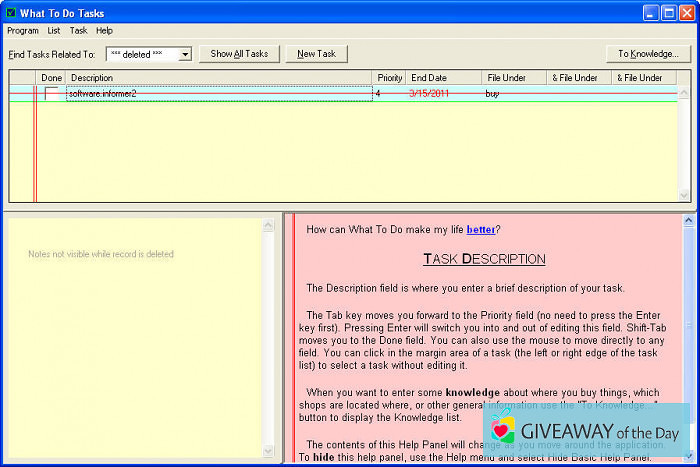This screenshot has width=700, height=467.
Task: Maximize the What To Do window
Action: tap(667, 13)
